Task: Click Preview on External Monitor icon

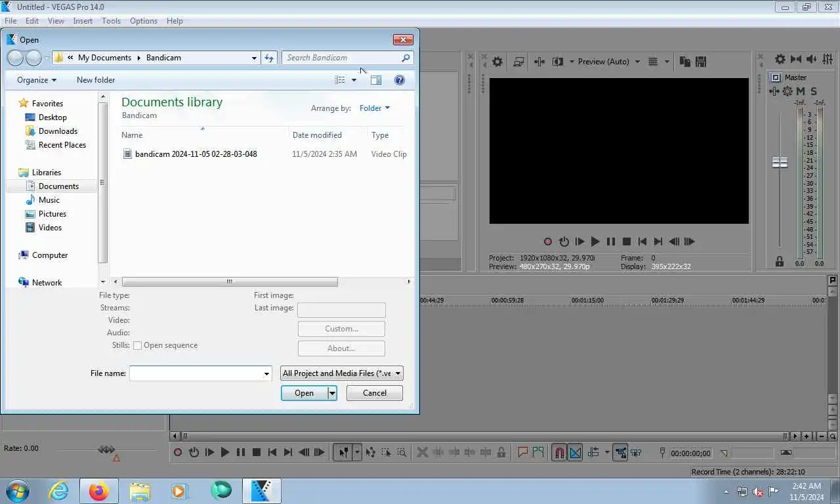Action: [518, 62]
